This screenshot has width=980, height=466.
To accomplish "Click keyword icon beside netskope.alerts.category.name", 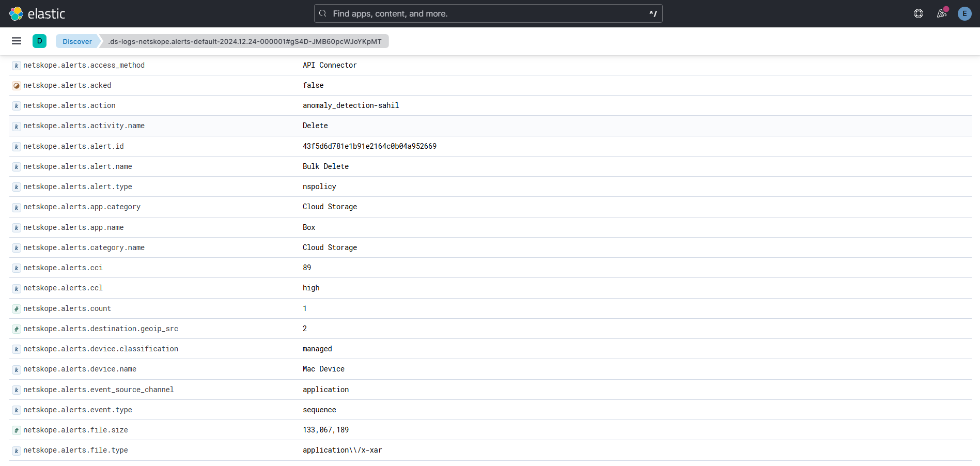I will 17,248.
